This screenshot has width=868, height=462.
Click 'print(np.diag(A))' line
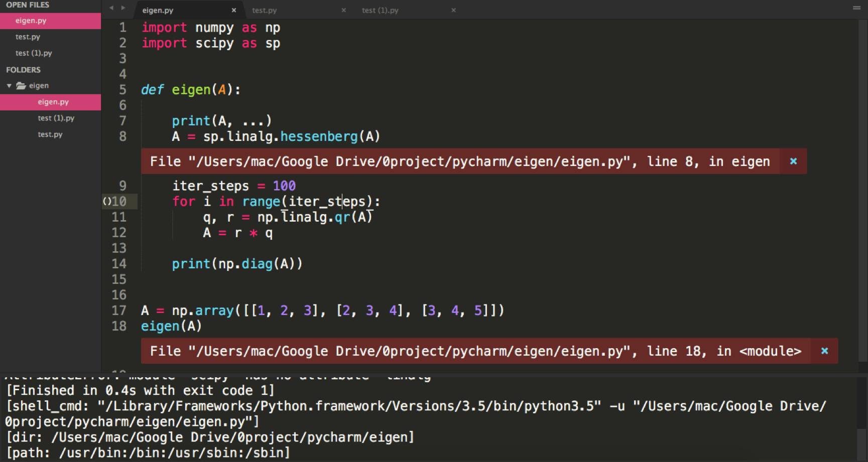(x=237, y=264)
